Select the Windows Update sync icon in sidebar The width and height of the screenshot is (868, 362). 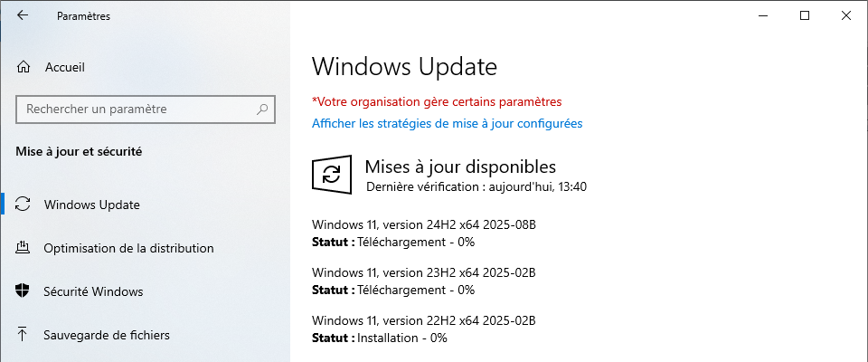23,205
